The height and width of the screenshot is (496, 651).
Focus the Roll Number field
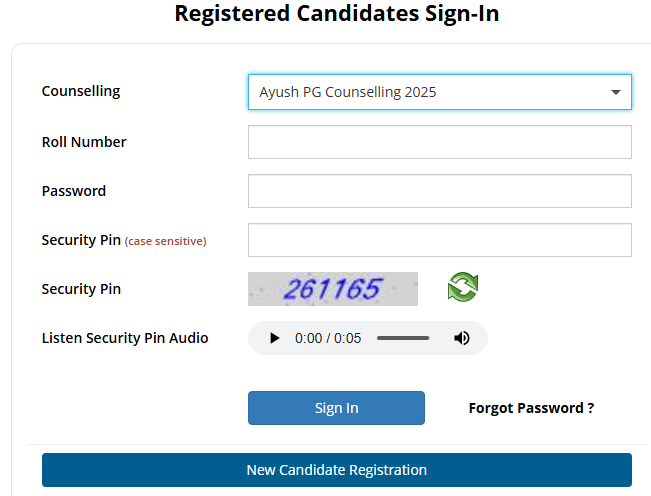point(439,142)
